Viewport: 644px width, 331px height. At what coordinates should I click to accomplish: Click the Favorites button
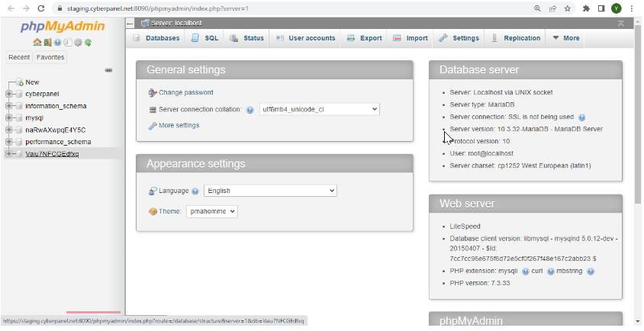coord(50,57)
